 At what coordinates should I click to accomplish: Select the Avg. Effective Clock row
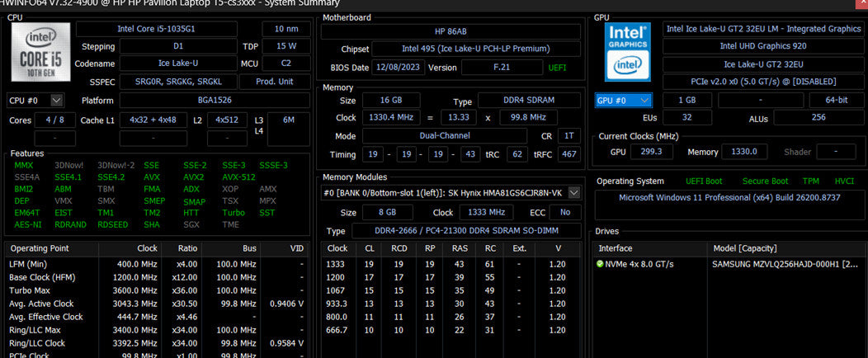pyautogui.click(x=156, y=317)
